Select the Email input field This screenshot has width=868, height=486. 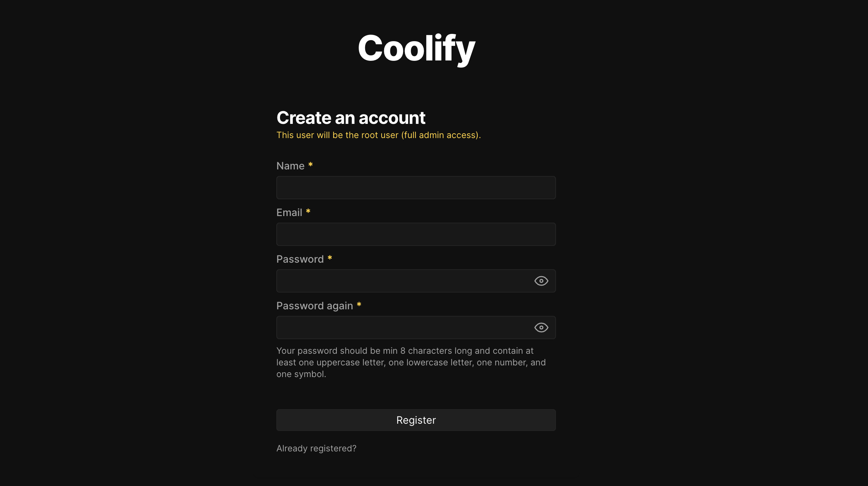416,234
